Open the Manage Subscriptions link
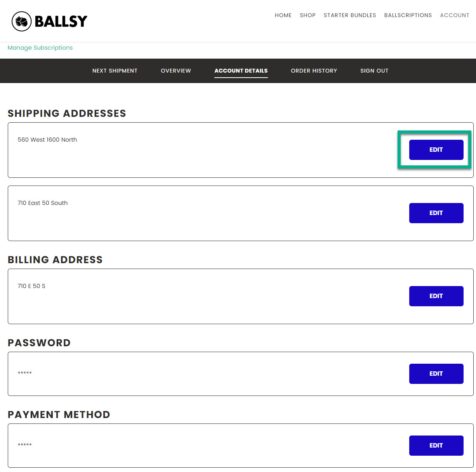 [x=40, y=48]
